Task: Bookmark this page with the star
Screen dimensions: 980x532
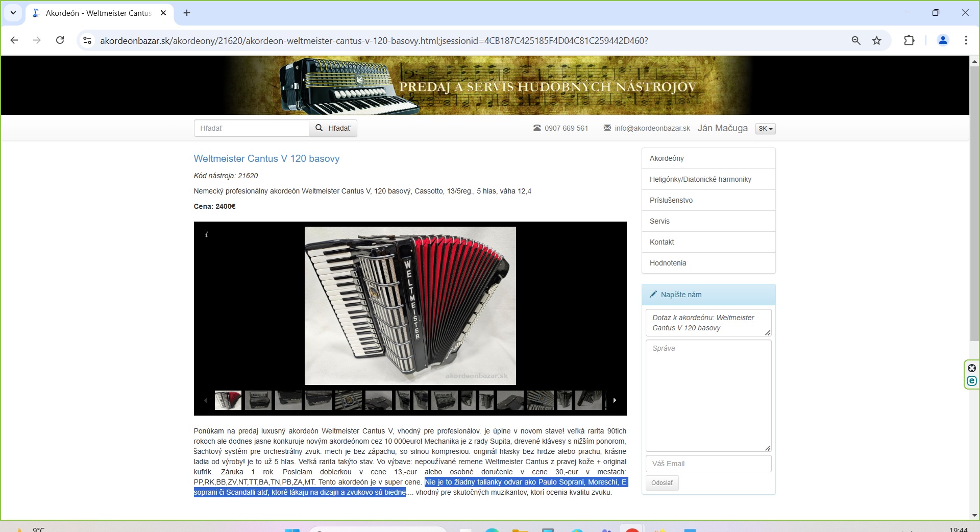Action: pyautogui.click(x=876, y=40)
